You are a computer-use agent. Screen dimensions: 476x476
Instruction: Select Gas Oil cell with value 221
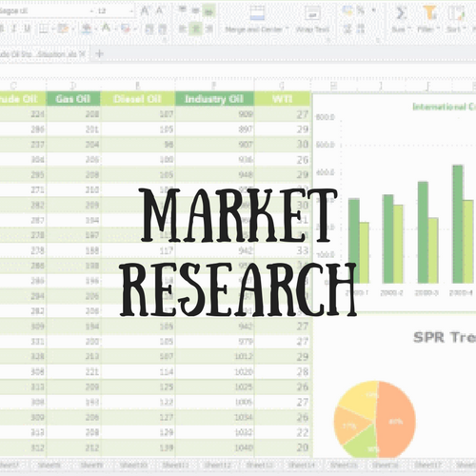pos(73,371)
